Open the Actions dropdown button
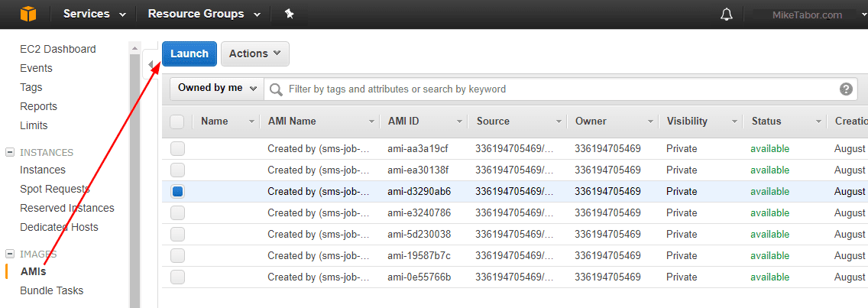868x308 pixels. [x=255, y=53]
